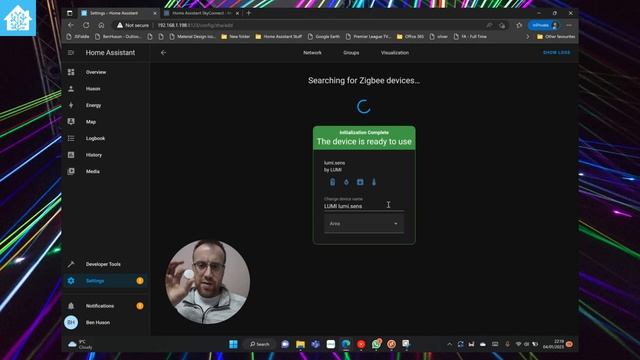
Task: Click the humidity droplet entity icon
Action: click(346, 182)
